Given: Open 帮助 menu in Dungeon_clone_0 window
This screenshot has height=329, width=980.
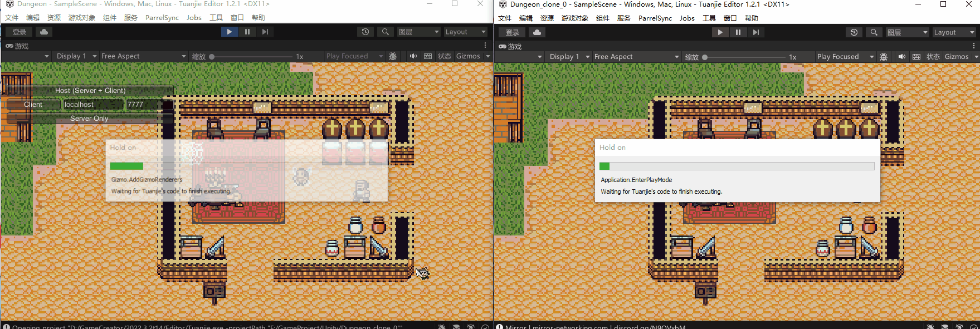Looking at the screenshot, I should [x=751, y=18].
